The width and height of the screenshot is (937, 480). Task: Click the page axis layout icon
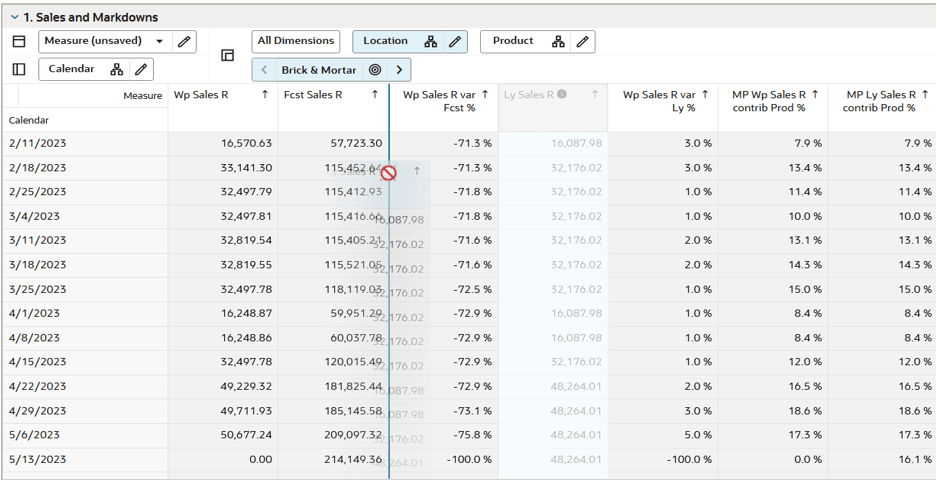[x=227, y=56]
